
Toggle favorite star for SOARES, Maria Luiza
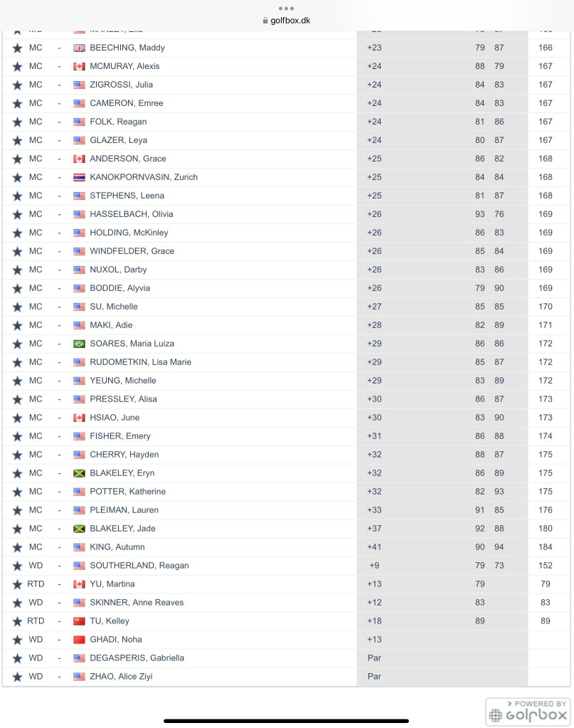tap(17, 344)
